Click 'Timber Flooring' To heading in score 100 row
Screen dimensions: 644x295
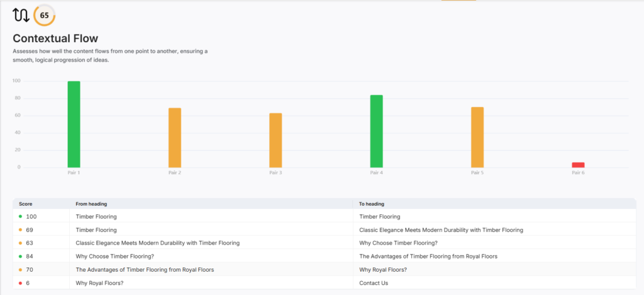coord(379,216)
